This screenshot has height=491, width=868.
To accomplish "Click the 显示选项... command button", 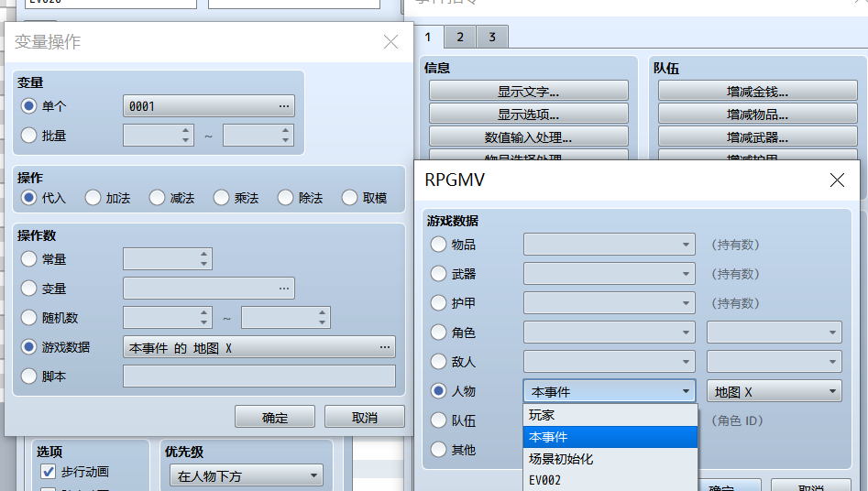I will coord(529,114).
